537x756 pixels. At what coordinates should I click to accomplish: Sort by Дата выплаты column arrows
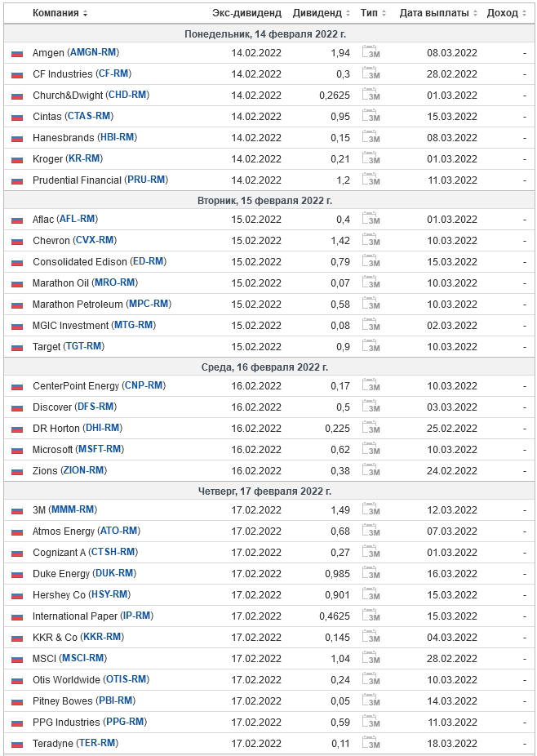[x=476, y=13]
